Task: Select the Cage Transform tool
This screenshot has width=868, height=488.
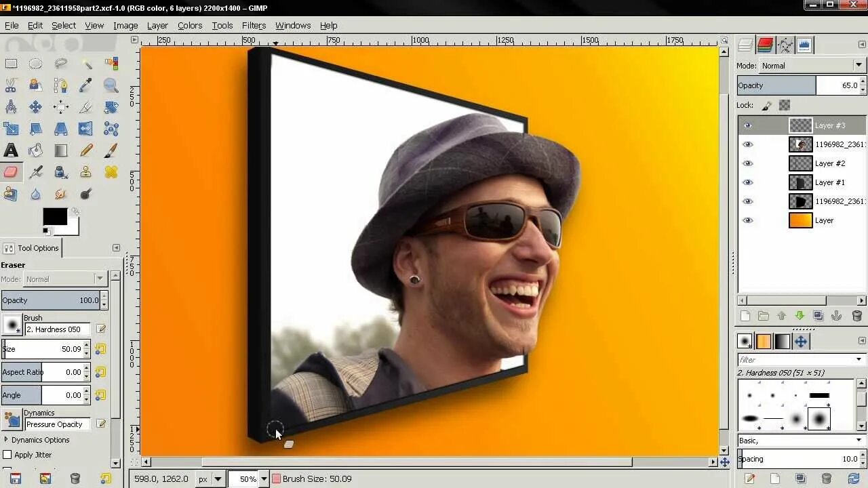Action: pos(111,129)
